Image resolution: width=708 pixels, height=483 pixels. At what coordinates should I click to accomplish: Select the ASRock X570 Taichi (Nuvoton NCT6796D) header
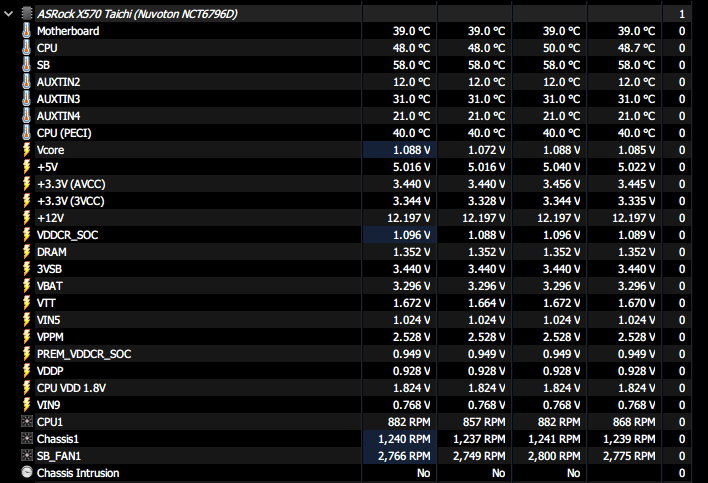(x=137, y=14)
